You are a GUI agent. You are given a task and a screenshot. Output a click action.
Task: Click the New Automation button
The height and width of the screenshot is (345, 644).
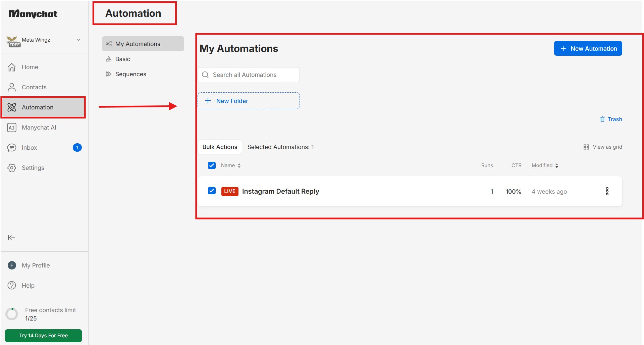coord(588,48)
